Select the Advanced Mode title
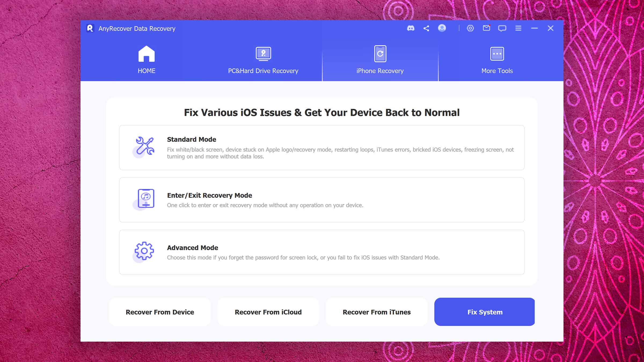 tap(193, 248)
